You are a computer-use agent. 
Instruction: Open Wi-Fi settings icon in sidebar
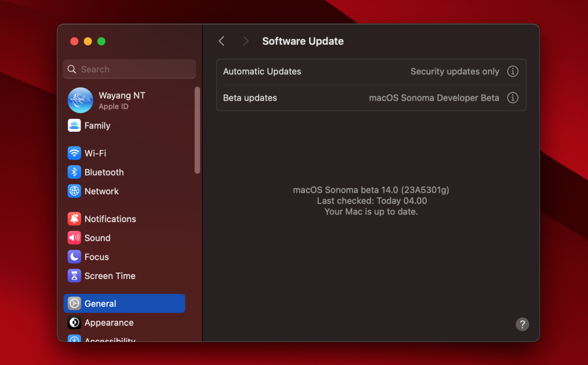tap(74, 153)
